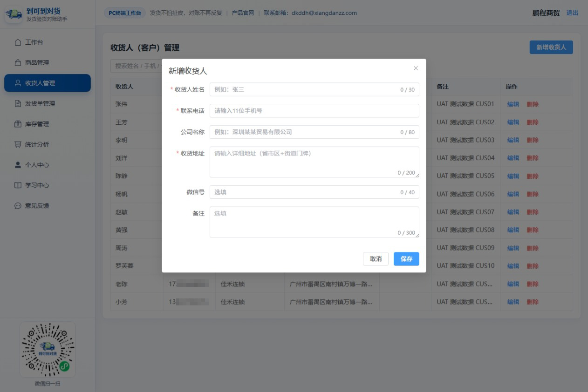588x392 pixels.
Task: Click the 意见反馈 chat bubble icon
Action: [x=18, y=206]
